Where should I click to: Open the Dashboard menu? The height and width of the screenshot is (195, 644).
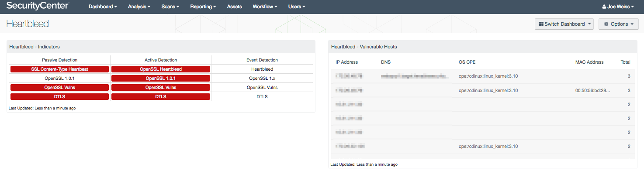[x=103, y=7]
